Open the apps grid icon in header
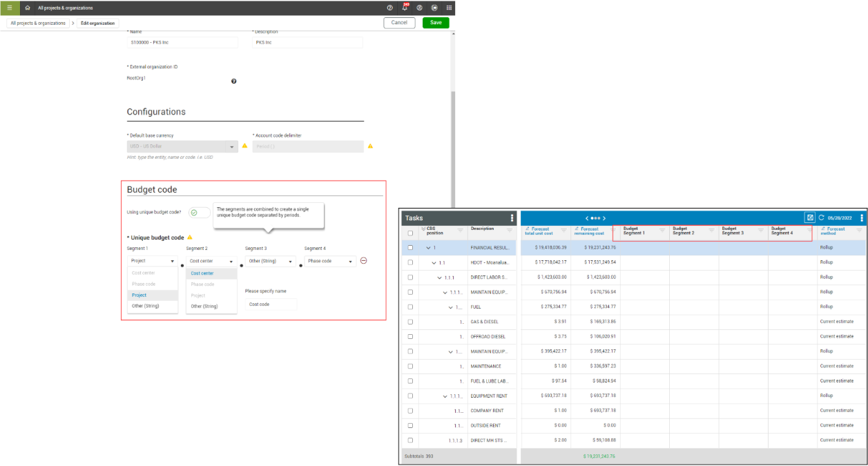868x466 pixels. pos(449,8)
